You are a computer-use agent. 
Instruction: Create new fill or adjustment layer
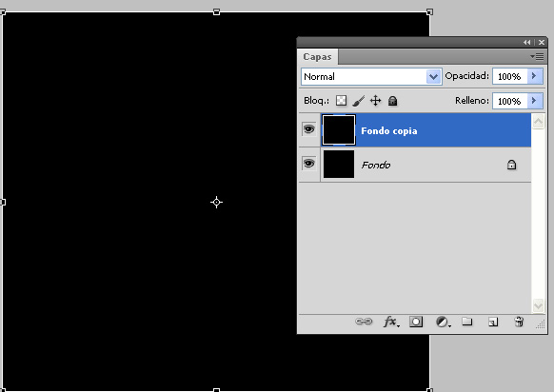point(443,322)
